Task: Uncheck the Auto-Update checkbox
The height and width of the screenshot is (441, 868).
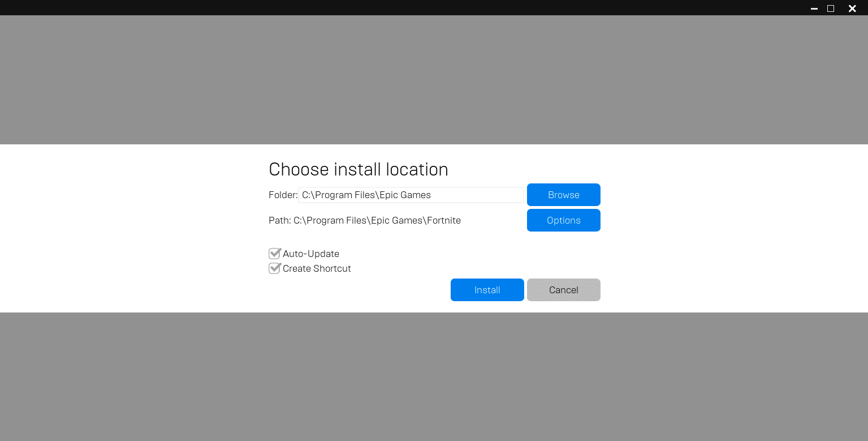Action: coord(275,253)
